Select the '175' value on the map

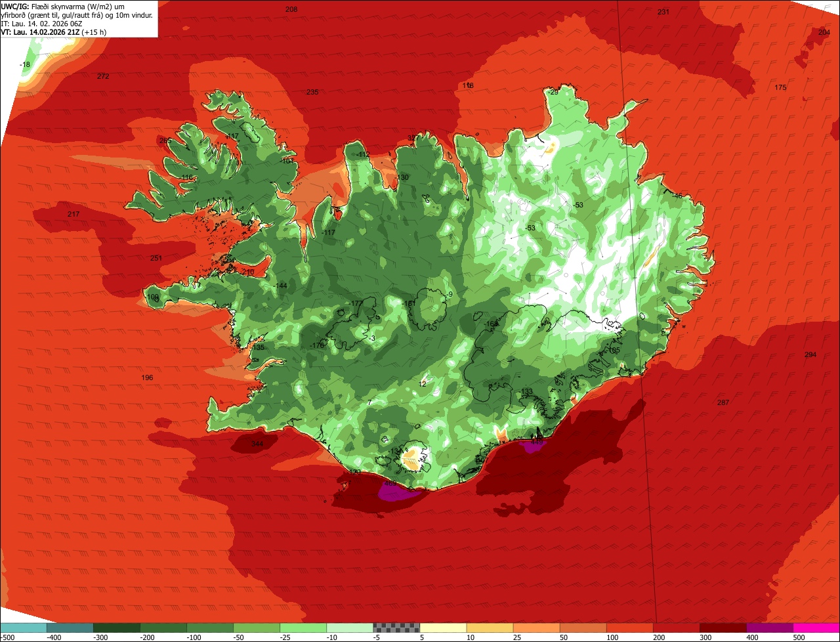point(780,87)
